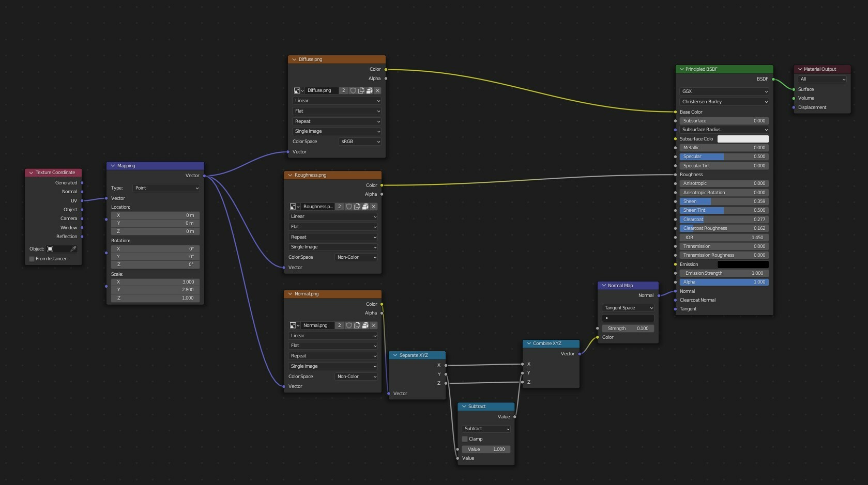868x485 pixels.
Task: Create new image in Roughness.png node
Action: tap(357, 207)
